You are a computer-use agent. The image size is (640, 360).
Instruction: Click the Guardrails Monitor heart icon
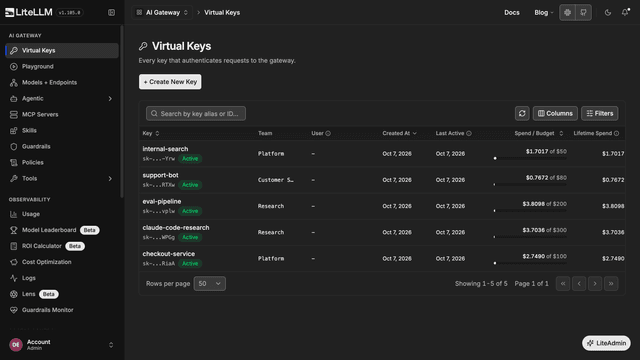pyautogui.click(x=13, y=310)
